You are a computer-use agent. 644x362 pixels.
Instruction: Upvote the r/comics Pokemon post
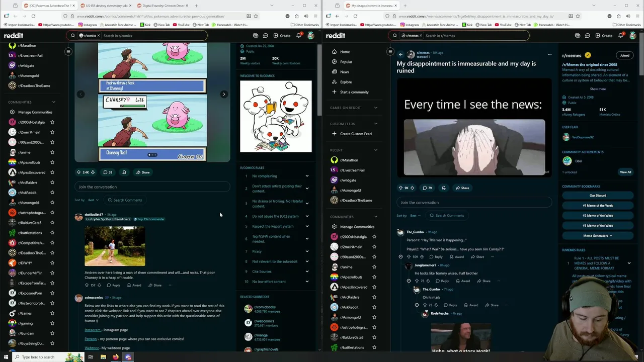[x=78, y=172]
